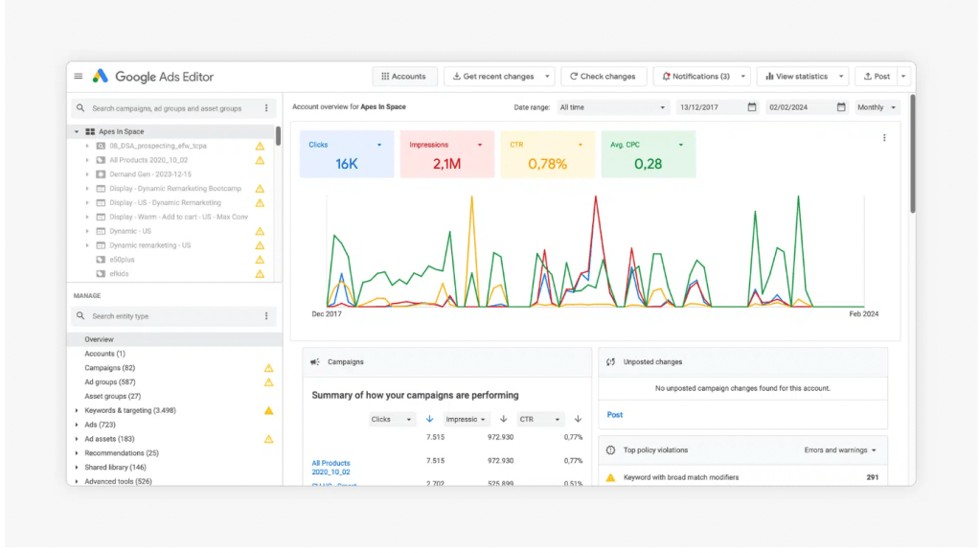Click the Post link under Unposted changes

[615, 415]
